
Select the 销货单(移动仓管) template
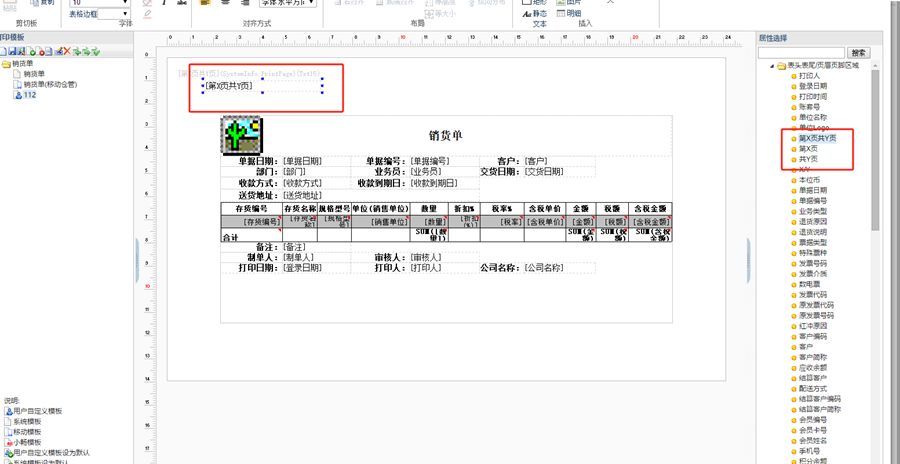click(x=51, y=84)
